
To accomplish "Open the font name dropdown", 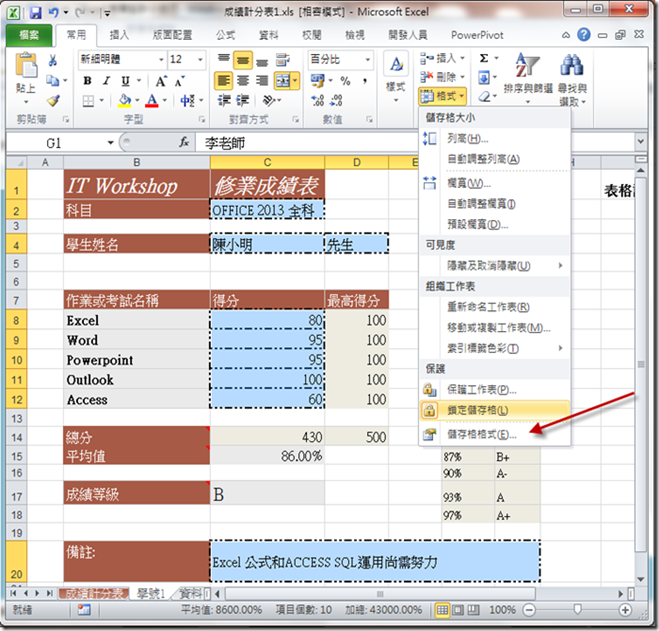I will point(161,60).
